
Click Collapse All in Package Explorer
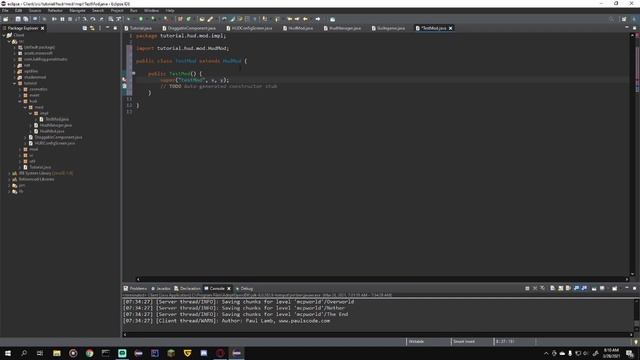pyautogui.click(x=84, y=28)
